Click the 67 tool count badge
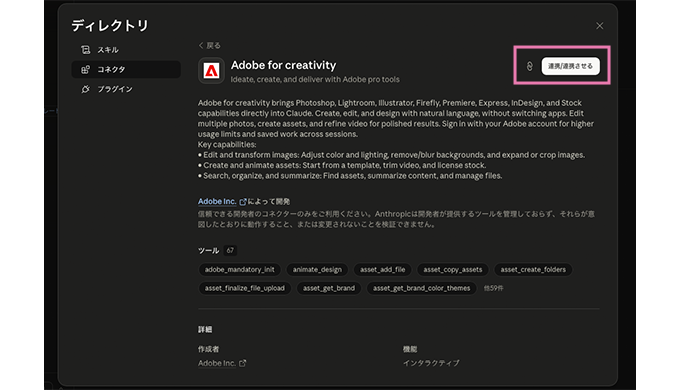680x390 pixels. click(x=230, y=251)
